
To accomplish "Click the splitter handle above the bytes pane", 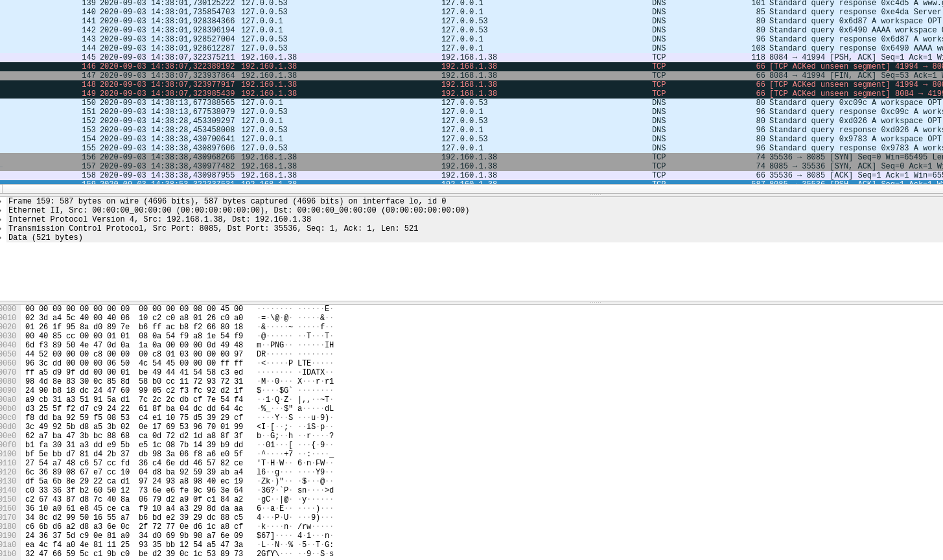I will 594,301.
